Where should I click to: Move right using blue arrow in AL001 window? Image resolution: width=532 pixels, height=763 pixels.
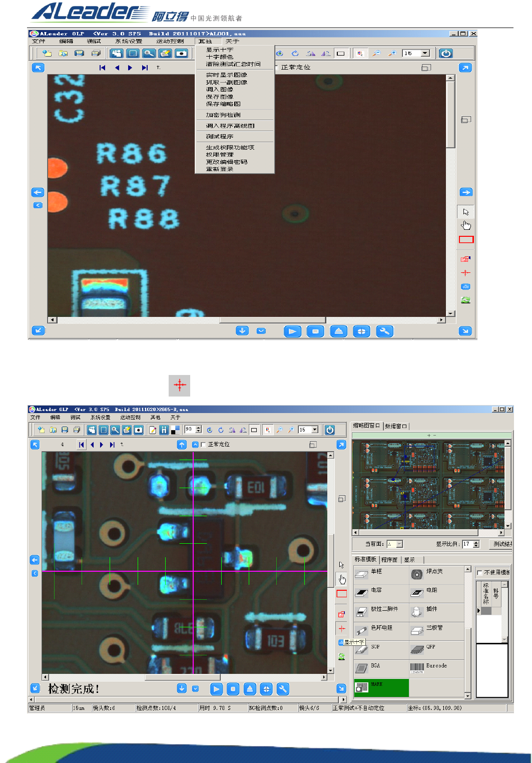tap(466, 192)
